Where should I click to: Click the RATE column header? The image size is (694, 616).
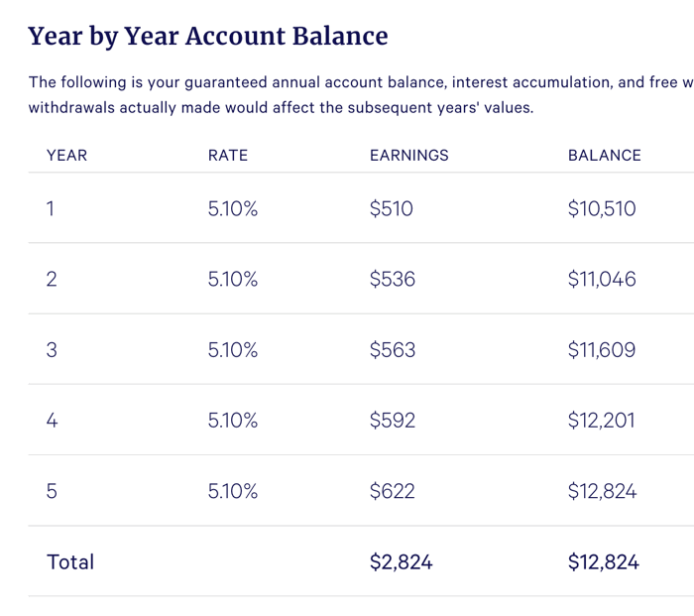[228, 156]
